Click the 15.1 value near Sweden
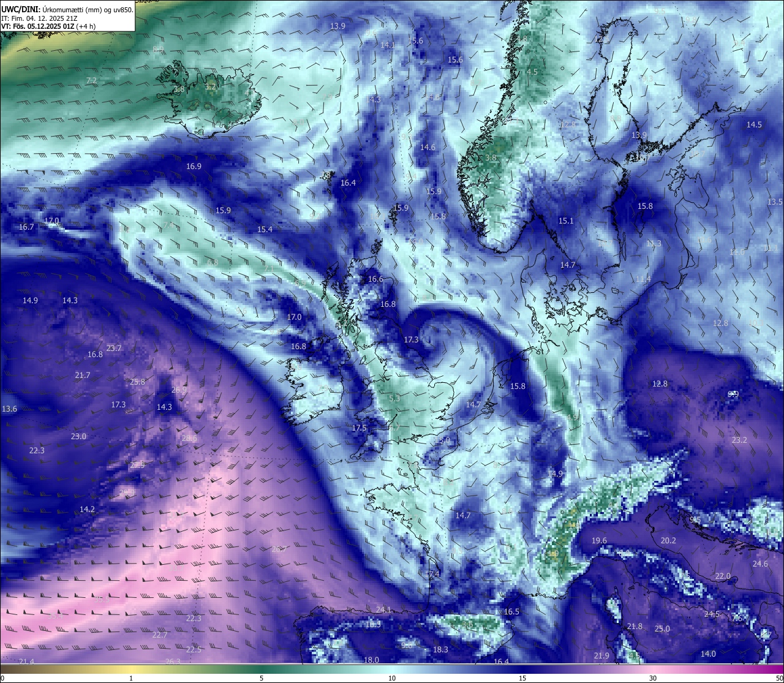The width and height of the screenshot is (784, 683). click(x=566, y=221)
